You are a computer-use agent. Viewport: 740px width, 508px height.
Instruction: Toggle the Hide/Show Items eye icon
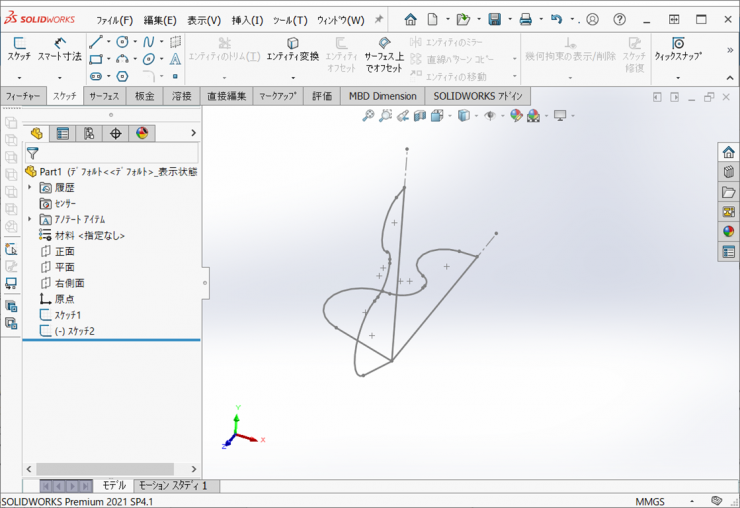[x=490, y=116]
